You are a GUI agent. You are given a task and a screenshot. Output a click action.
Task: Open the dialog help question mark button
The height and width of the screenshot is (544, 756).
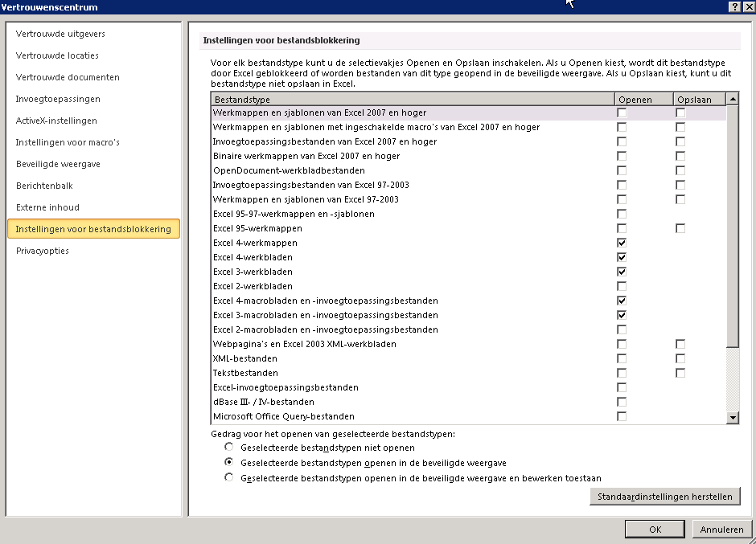pyautogui.click(x=734, y=6)
